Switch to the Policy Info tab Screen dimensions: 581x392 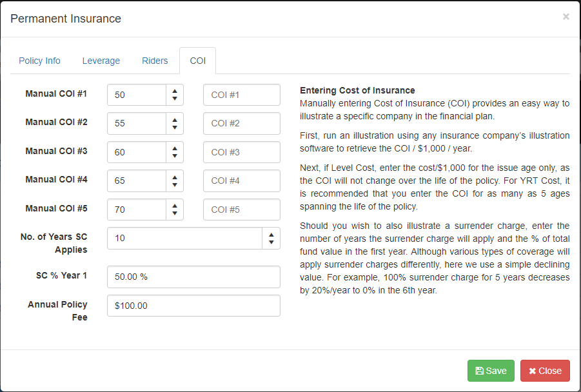(39, 61)
